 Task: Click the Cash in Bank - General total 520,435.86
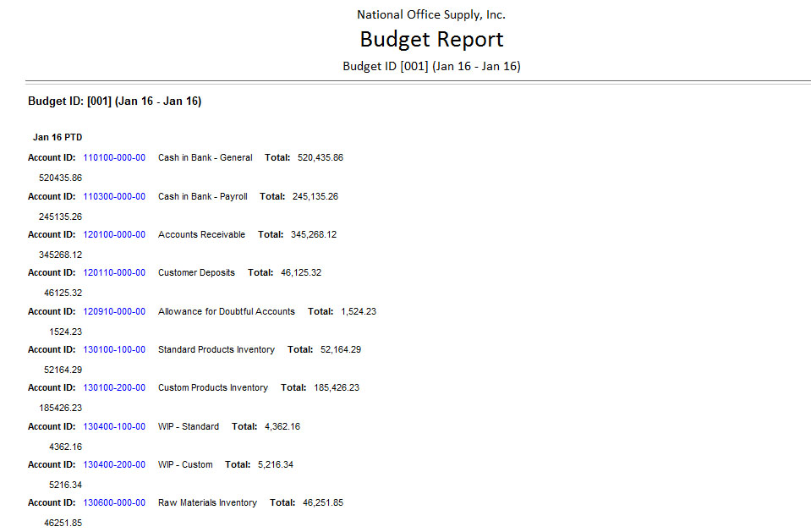(321, 158)
